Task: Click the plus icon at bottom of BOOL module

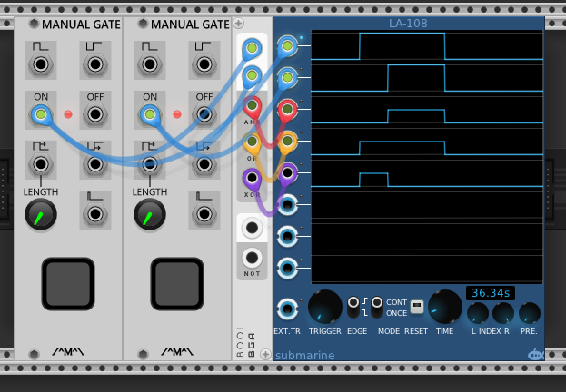Action: tap(265, 354)
